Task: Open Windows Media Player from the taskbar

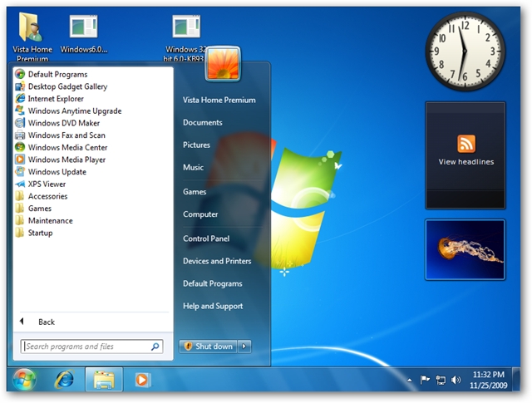Action: point(142,379)
